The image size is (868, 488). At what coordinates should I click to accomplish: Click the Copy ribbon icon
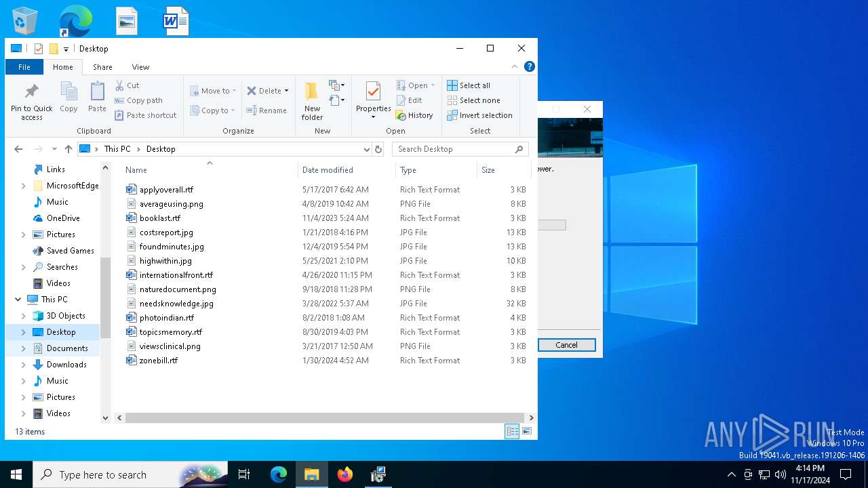point(68,97)
